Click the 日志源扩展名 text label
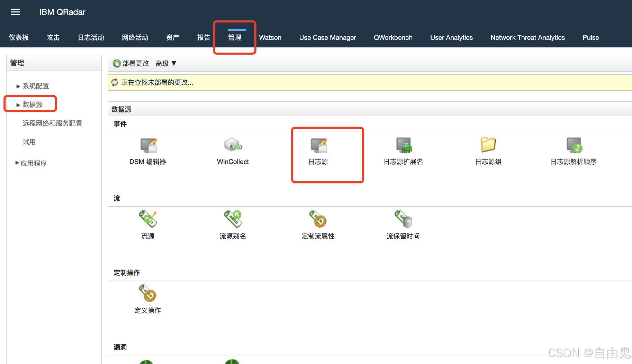632x364 pixels. [403, 162]
